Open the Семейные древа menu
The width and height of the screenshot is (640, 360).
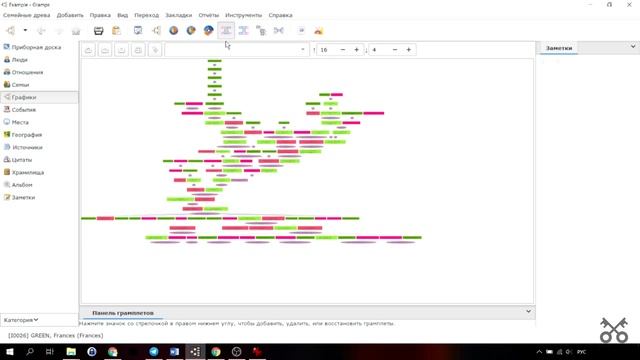click(x=27, y=15)
